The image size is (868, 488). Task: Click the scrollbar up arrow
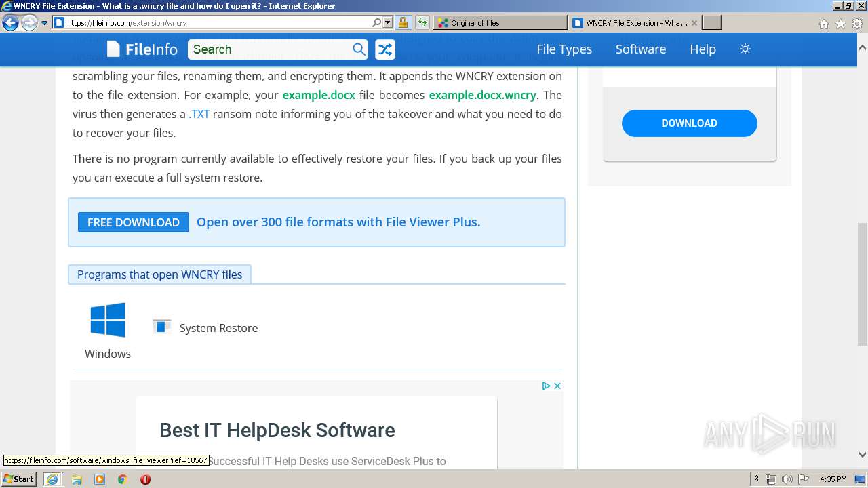click(x=862, y=49)
